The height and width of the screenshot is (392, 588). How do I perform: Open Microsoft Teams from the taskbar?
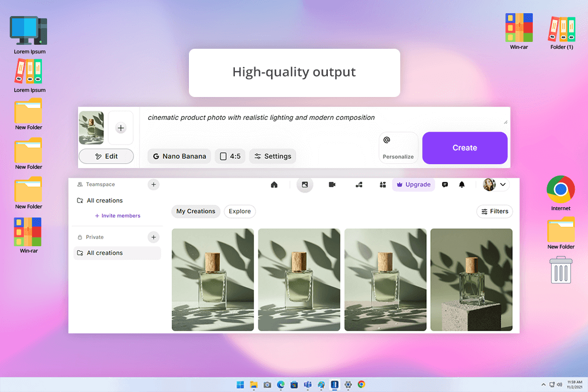(x=308, y=385)
